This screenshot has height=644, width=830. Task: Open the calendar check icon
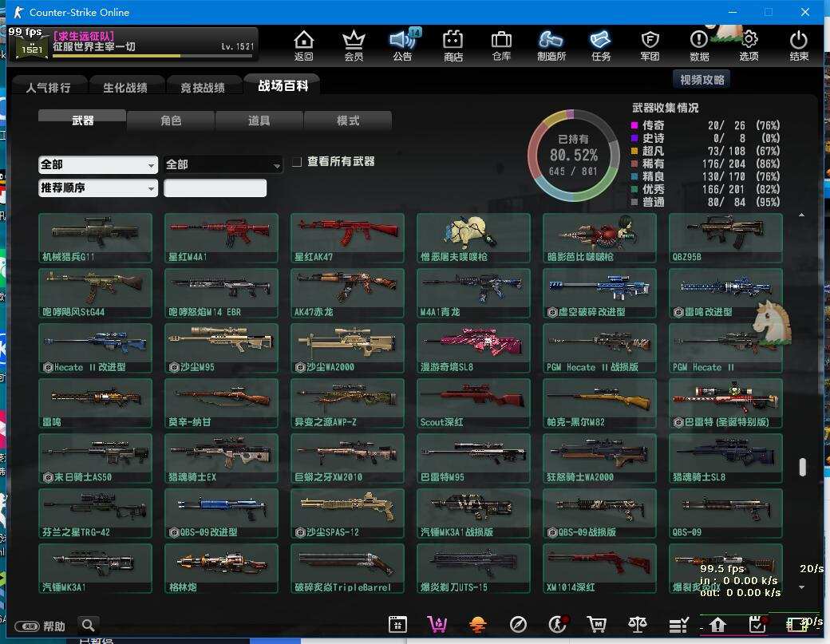(x=757, y=625)
